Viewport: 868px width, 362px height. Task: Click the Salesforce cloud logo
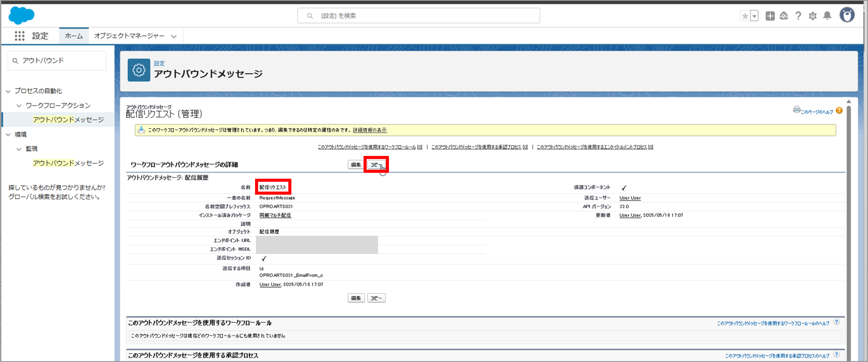coord(21,16)
